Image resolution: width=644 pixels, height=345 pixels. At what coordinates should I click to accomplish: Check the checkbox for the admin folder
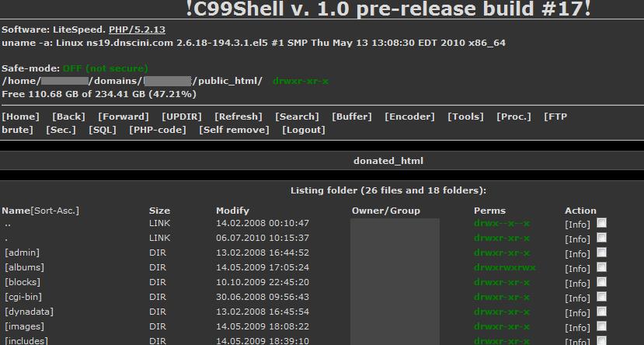601,253
